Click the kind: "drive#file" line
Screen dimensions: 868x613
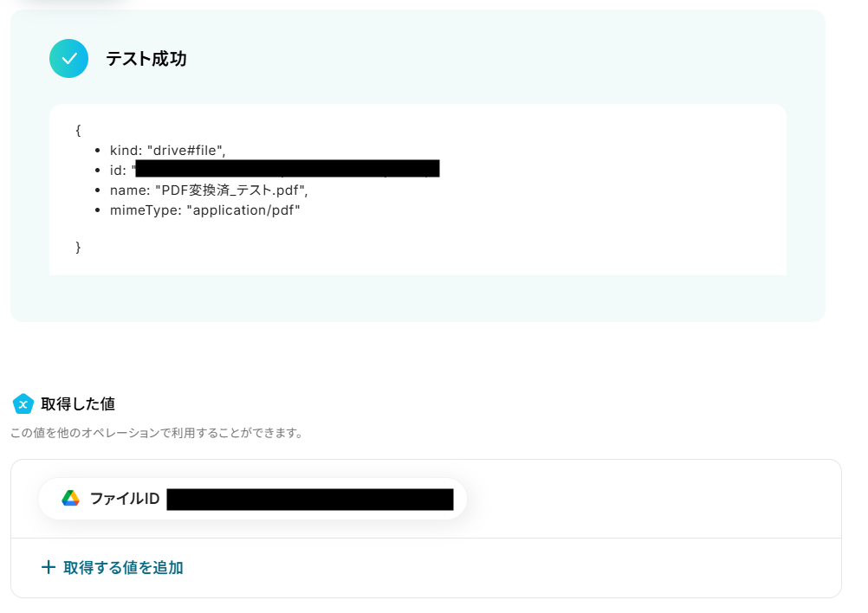pyautogui.click(x=168, y=151)
